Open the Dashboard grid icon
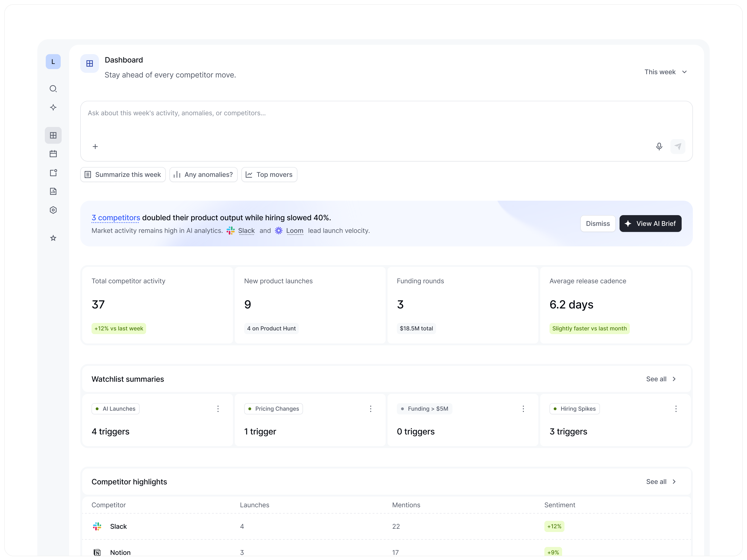747x560 pixels. [53, 135]
